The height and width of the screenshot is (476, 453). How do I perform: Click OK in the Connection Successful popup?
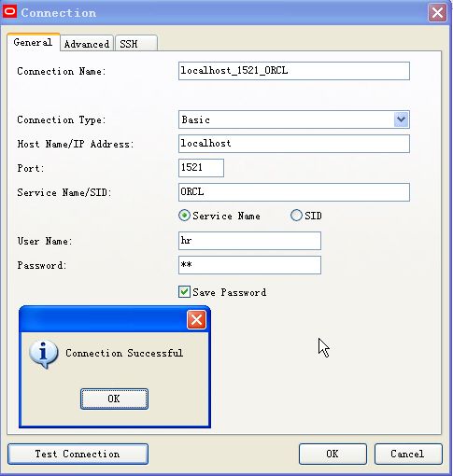[x=114, y=399]
